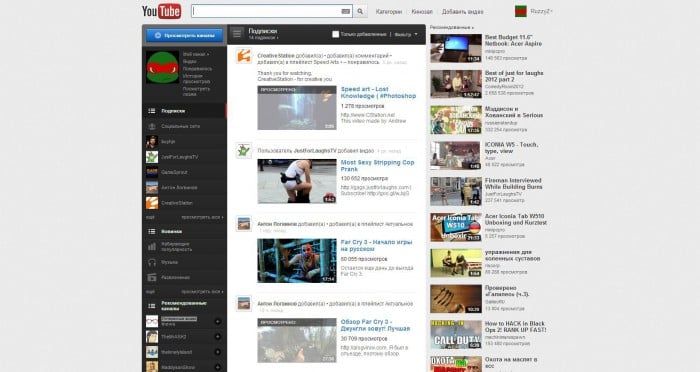This screenshot has height=372, width=700.
Task: Click the blue Просмотреть каналы button
Action: (184, 35)
